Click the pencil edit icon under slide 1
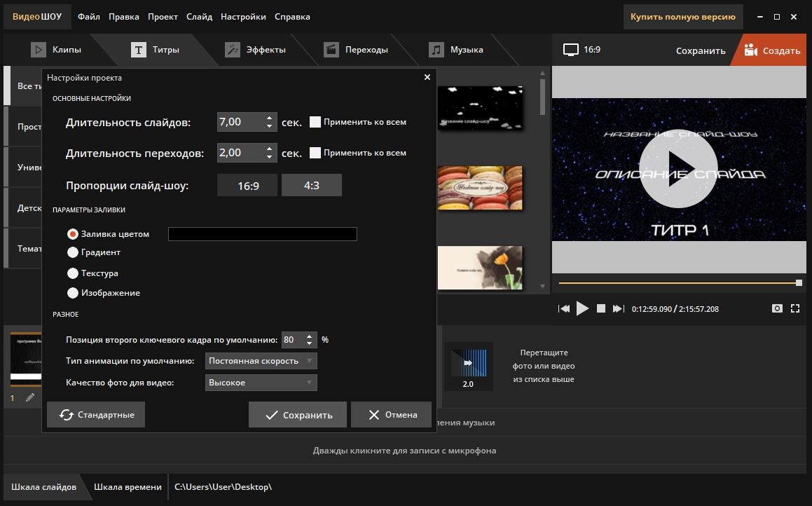Image resolution: width=812 pixels, height=506 pixels. point(30,397)
